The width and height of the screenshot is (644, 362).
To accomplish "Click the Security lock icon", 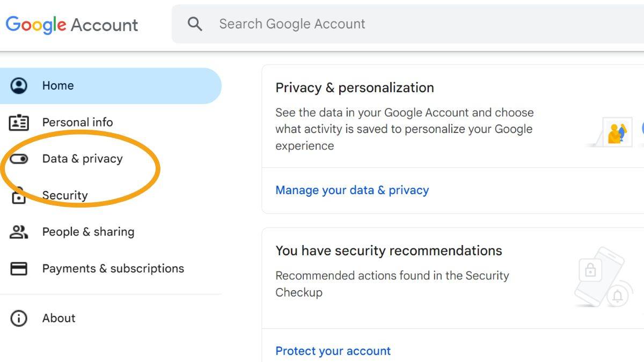I will point(19,195).
